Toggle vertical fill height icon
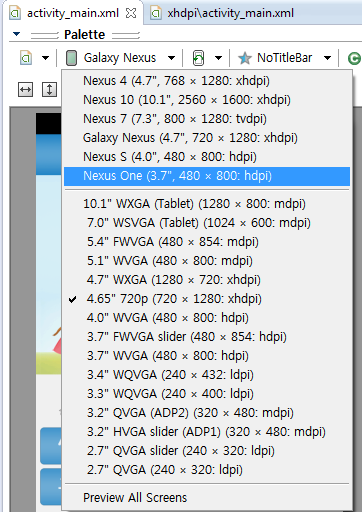Screen dimensions: 362x512 point(49,90)
